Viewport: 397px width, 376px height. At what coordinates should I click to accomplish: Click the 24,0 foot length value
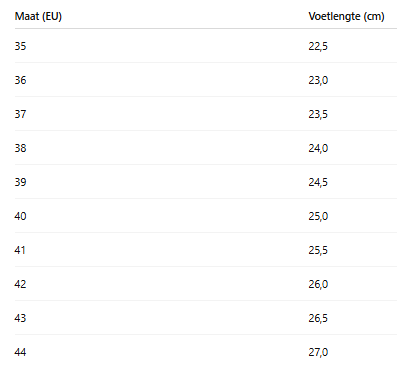point(318,148)
